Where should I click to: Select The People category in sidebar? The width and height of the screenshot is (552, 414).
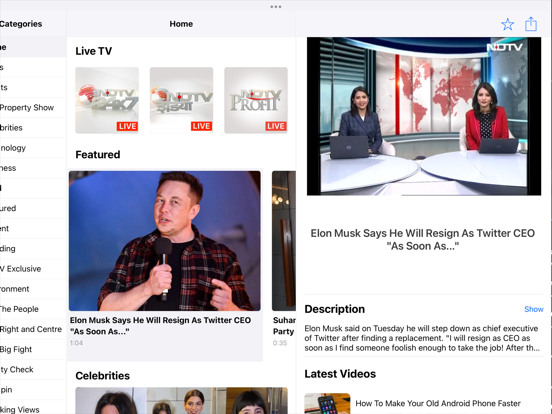coord(33,309)
